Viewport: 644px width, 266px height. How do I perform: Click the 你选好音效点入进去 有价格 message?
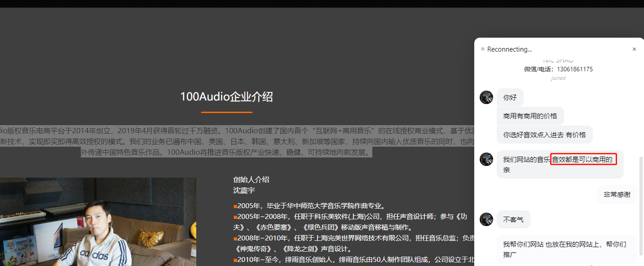tap(544, 135)
